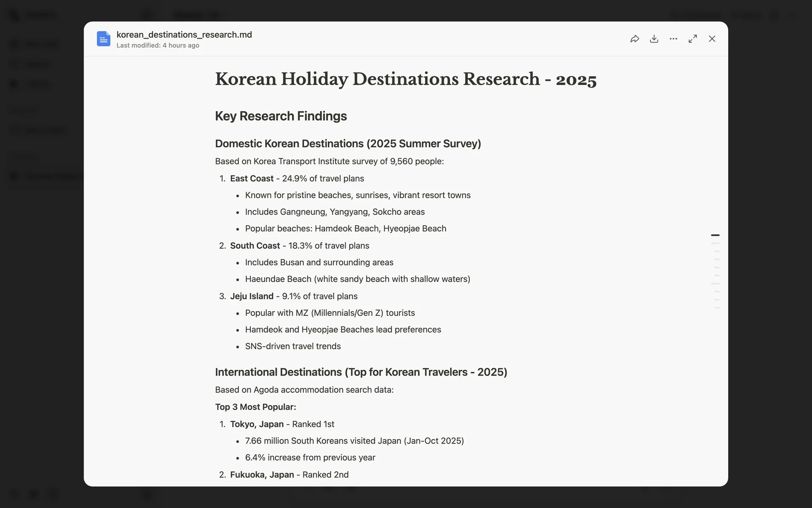
Task: Click the bold South Coast list item
Action: tap(255, 246)
